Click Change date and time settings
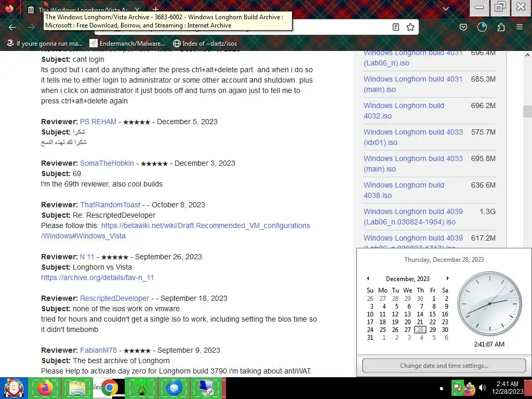This screenshot has height=399, width=532. point(444,366)
